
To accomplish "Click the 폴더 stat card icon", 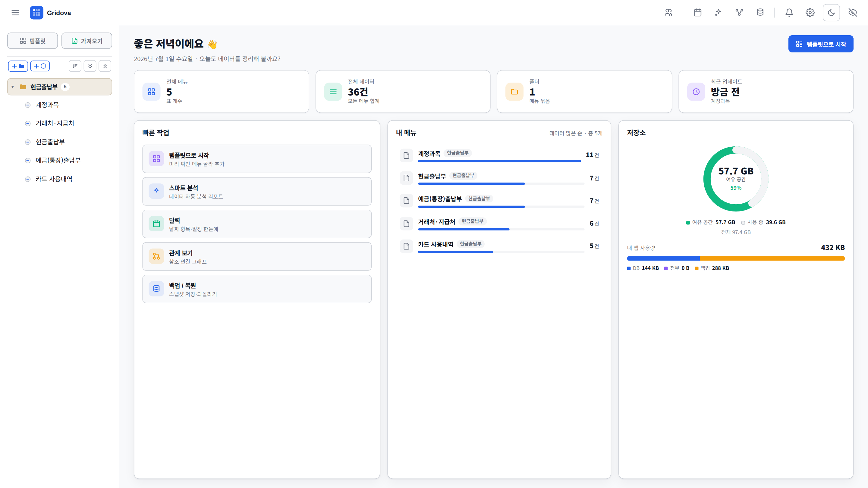I will [x=514, y=92].
